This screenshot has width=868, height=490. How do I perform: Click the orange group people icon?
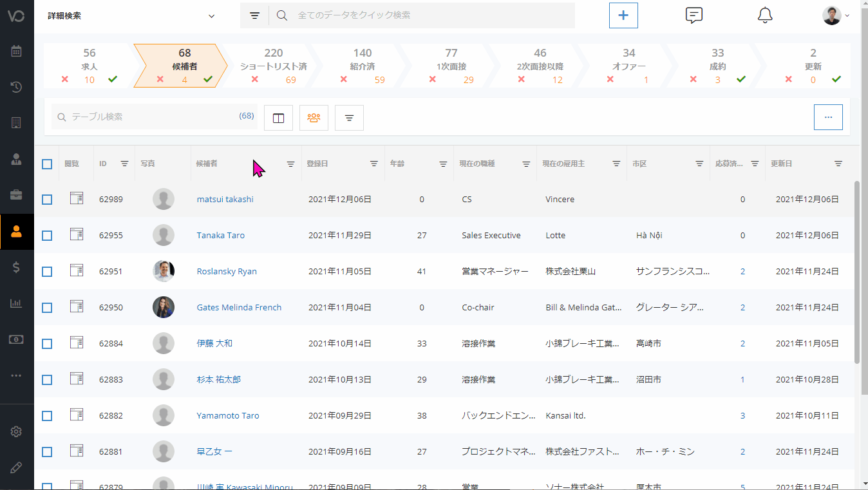pos(314,118)
